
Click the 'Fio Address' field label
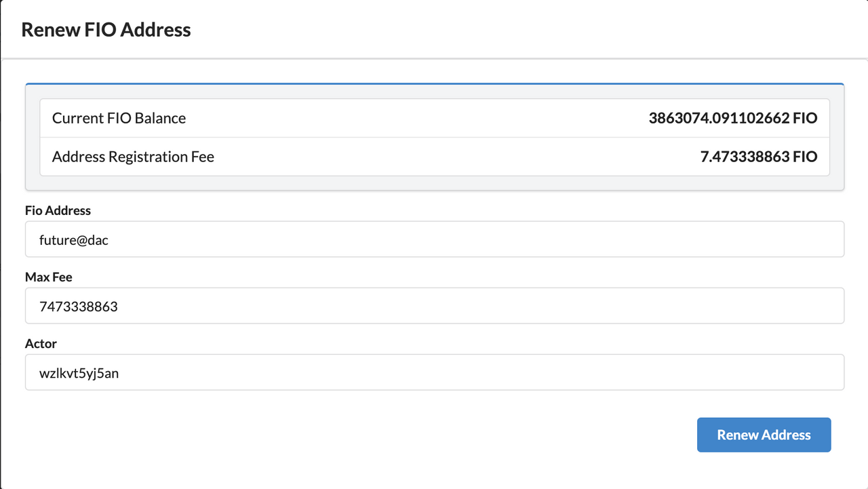[58, 210]
